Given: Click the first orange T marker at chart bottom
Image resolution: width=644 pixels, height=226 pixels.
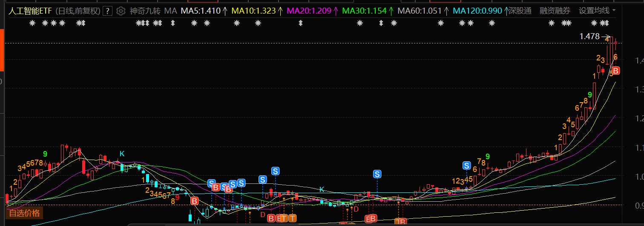Looking at the screenshot, I should tap(284, 218).
